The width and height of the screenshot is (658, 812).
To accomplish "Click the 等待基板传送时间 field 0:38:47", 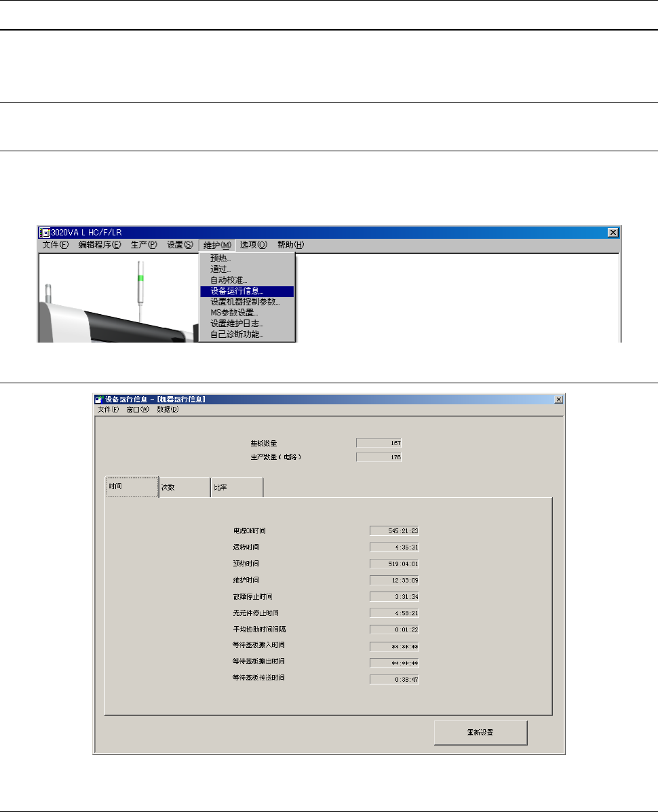I will (x=395, y=680).
